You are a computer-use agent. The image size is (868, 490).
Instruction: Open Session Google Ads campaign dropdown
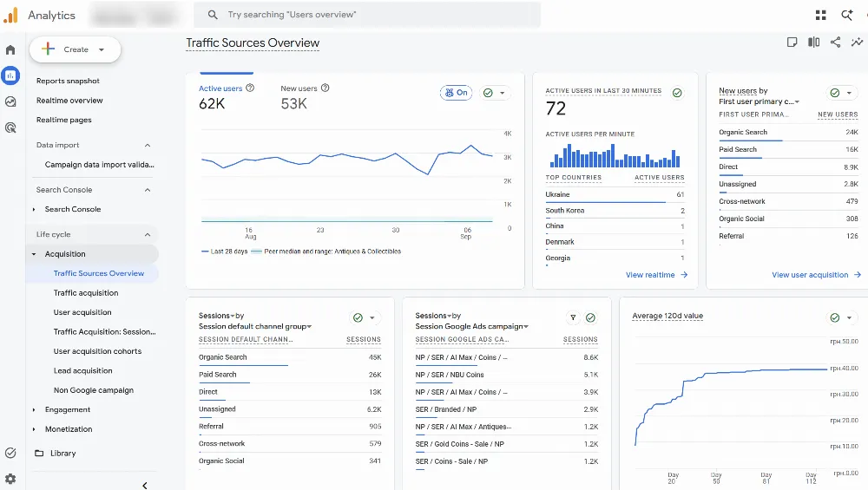pos(471,327)
